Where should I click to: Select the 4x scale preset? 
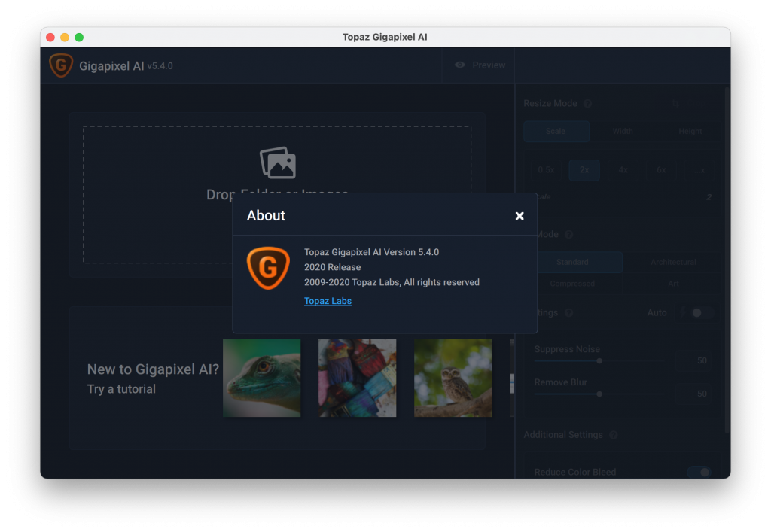click(x=623, y=170)
